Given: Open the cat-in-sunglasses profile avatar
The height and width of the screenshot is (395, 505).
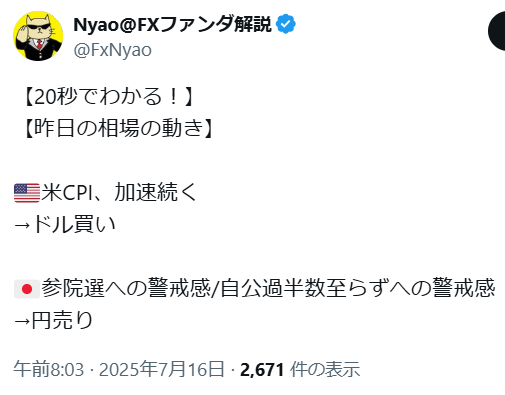Looking at the screenshot, I should tap(38, 36).
